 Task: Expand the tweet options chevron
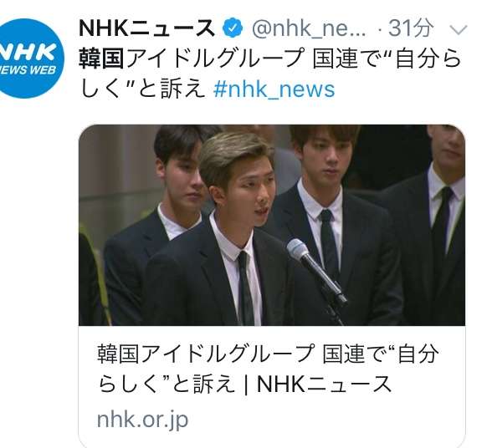(x=459, y=30)
